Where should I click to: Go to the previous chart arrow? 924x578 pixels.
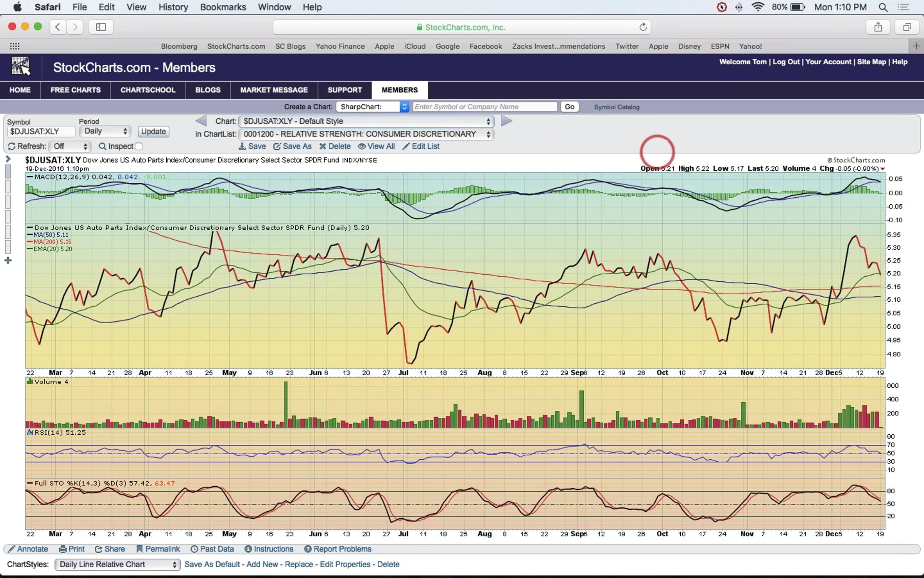click(x=201, y=121)
